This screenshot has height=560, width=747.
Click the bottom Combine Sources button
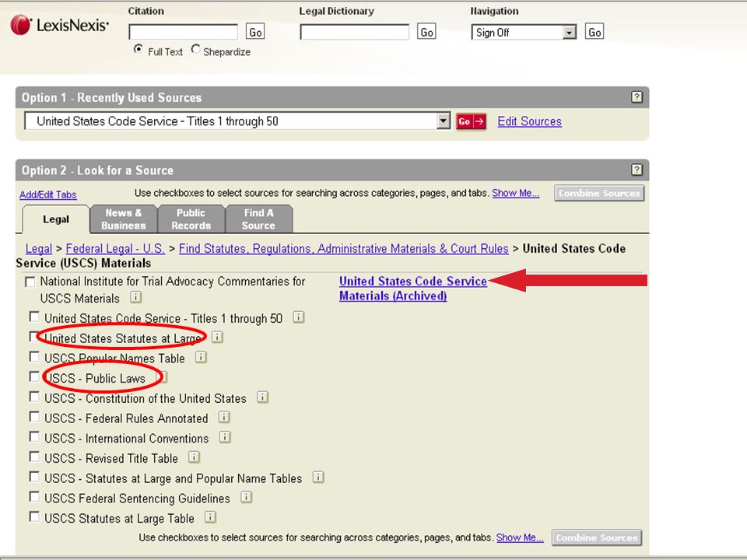(x=597, y=537)
